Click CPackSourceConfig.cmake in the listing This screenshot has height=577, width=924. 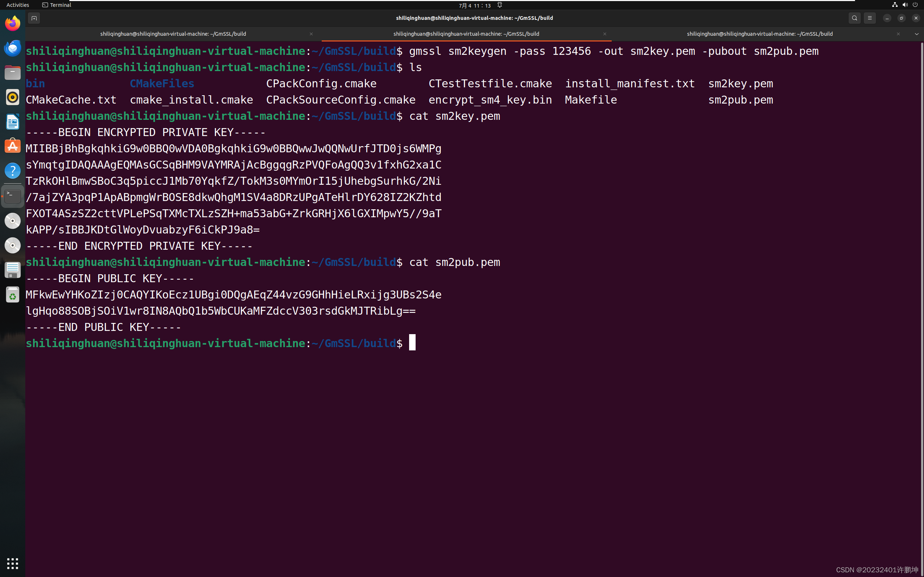[341, 100]
